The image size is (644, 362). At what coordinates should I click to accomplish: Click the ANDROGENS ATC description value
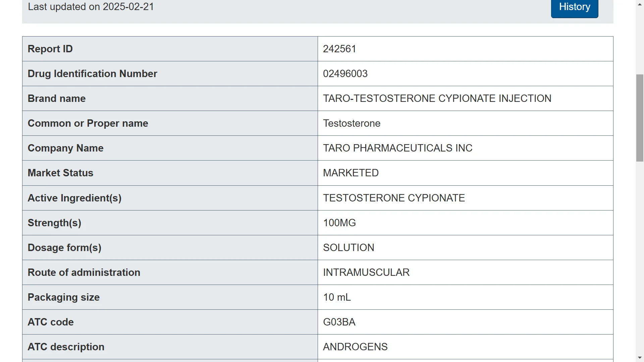(355, 347)
